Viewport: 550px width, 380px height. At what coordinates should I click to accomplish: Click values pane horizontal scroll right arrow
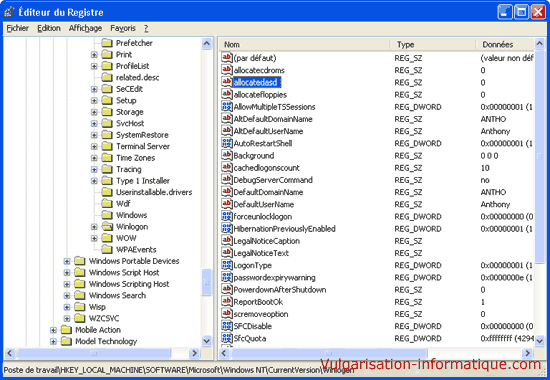[527, 353]
